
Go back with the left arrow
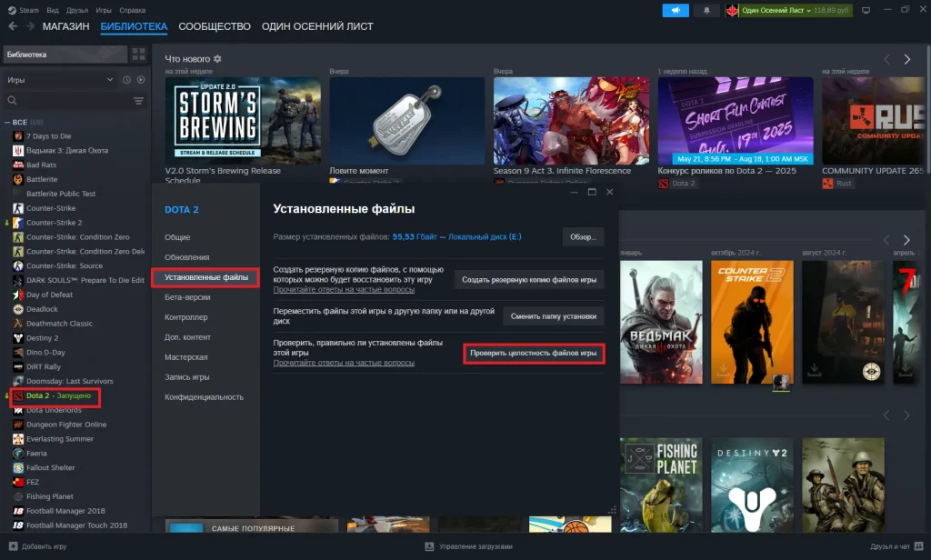tap(13, 26)
